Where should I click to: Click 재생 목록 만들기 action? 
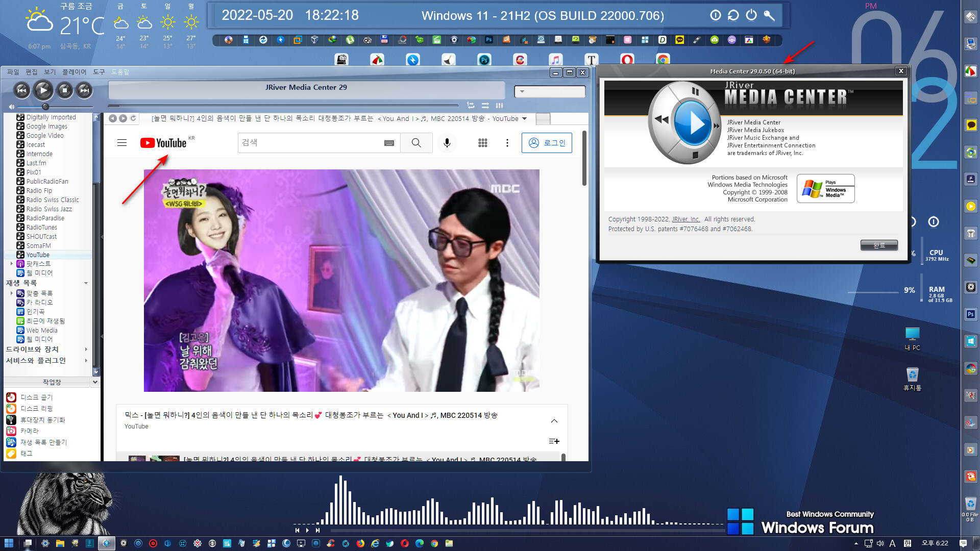coord(43,442)
